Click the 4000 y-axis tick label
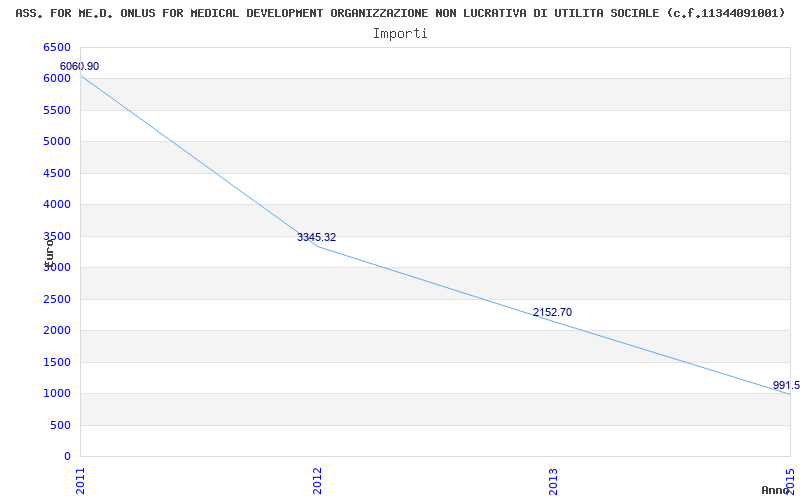Viewport: 800px width, 500px height. coord(57,205)
